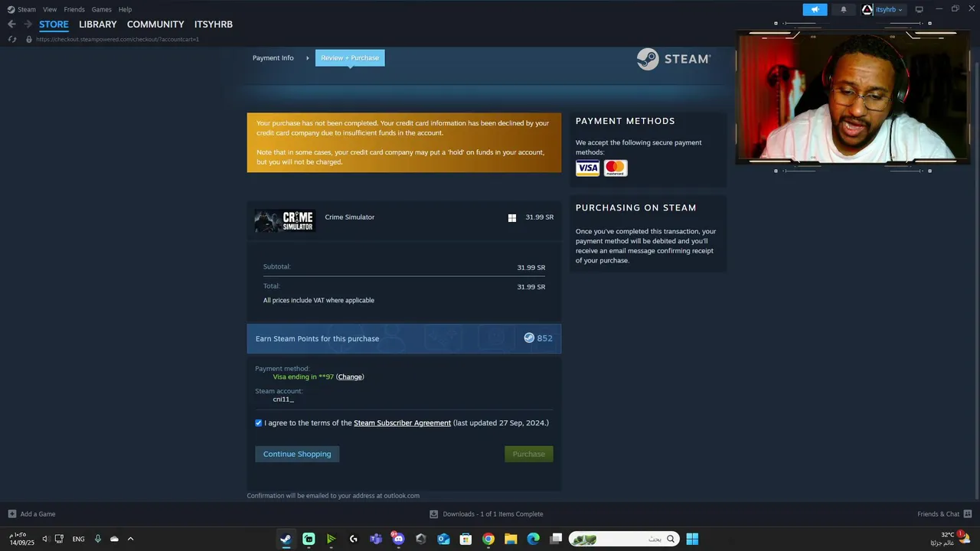Image resolution: width=980 pixels, height=551 pixels.
Task: Click the itsyhrb profile avatar
Action: click(867, 9)
